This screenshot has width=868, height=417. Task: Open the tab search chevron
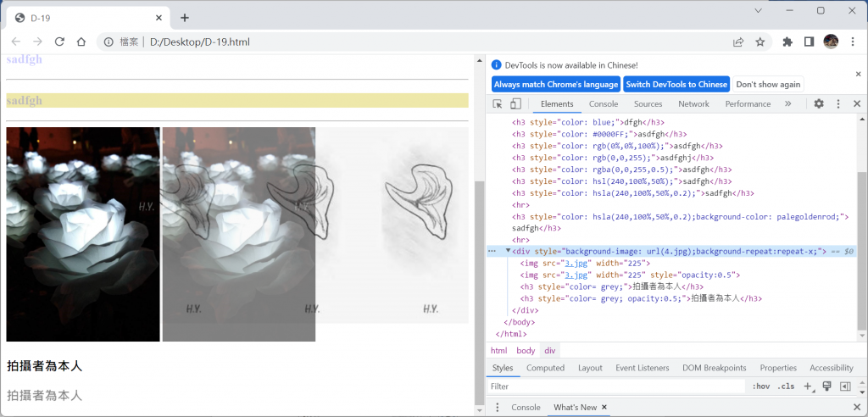[759, 10]
